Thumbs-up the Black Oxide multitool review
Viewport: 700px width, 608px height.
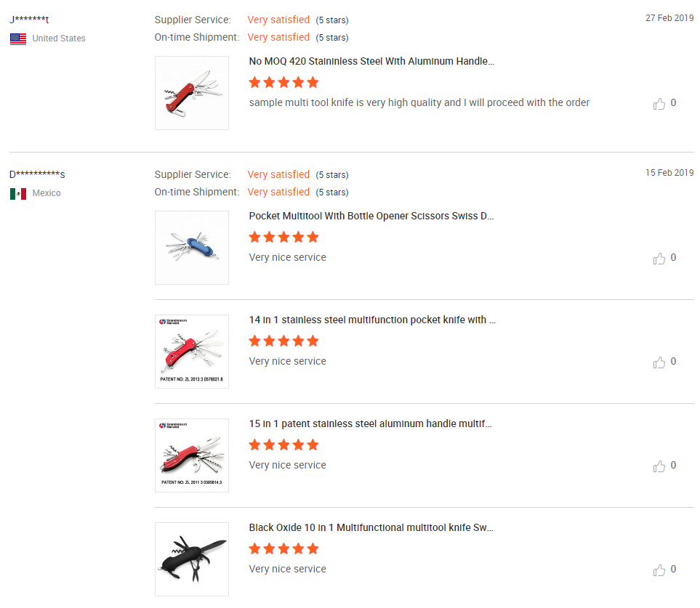(x=659, y=570)
